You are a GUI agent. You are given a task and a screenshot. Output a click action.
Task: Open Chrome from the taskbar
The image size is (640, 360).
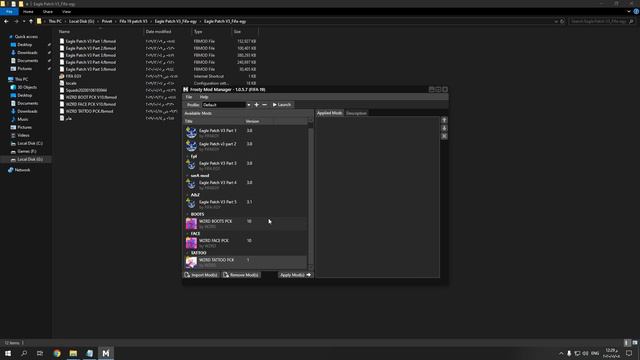57,353
